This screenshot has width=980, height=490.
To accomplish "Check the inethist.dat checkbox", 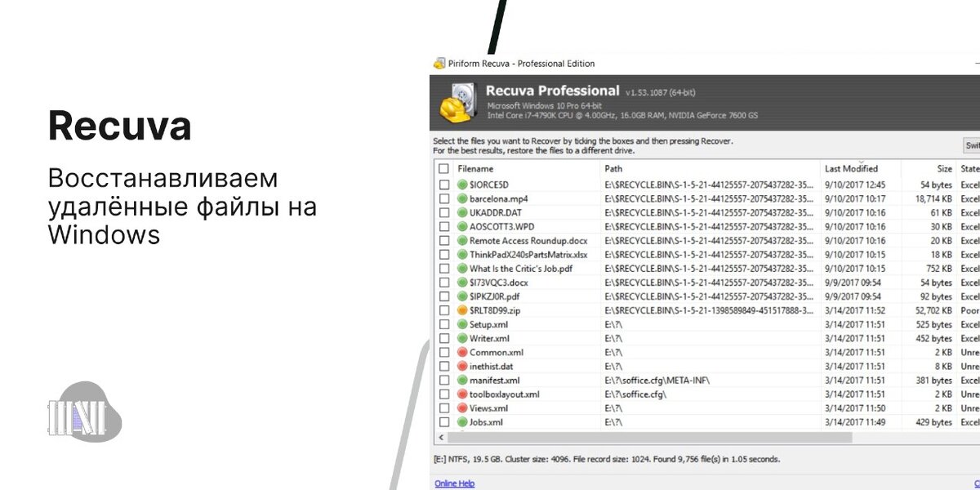I will tap(443, 366).
